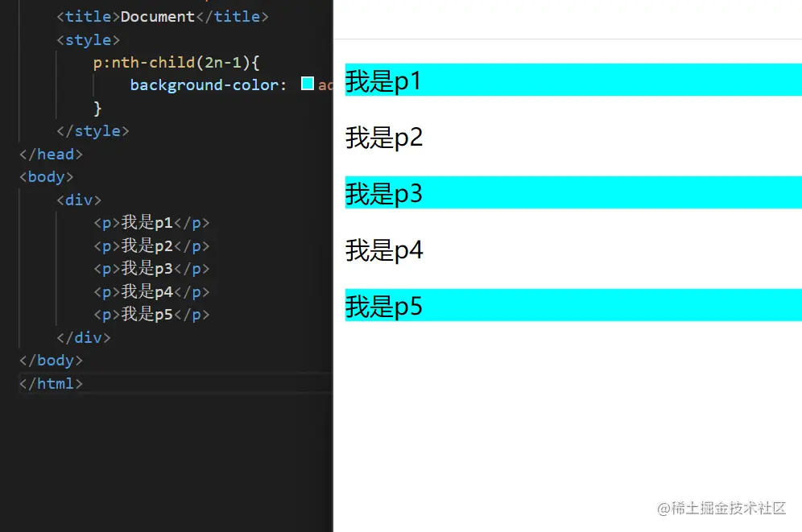The image size is (802, 532).
Task: Click the 我是p2 paragraph in preview
Action: pyautogui.click(x=384, y=138)
